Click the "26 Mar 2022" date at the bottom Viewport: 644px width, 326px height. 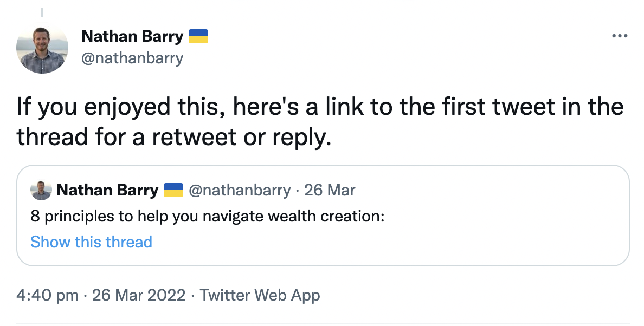tap(139, 295)
